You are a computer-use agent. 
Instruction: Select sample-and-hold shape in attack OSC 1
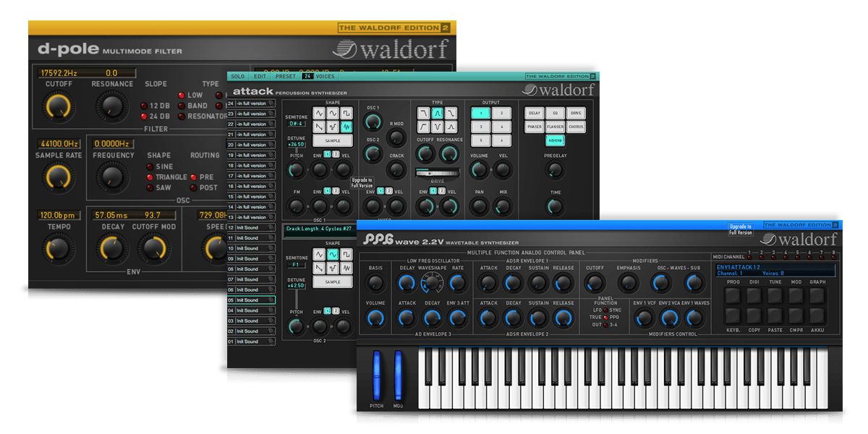coord(333,127)
